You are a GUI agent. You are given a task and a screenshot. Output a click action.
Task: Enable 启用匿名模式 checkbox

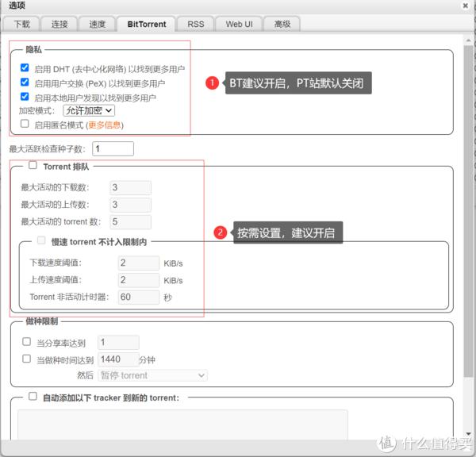tap(25, 124)
